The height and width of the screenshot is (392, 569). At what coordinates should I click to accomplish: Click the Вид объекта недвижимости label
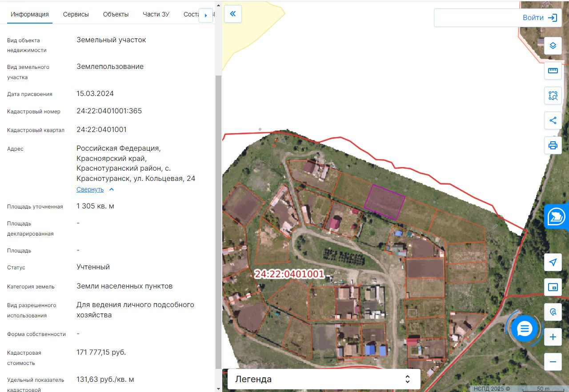pyautogui.click(x=28, y=45)
